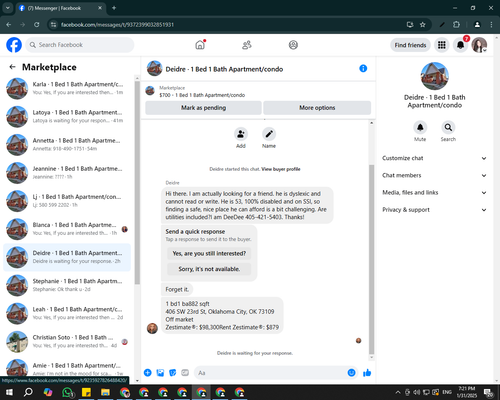Open View buyer profile link
The image size is (500, 400).
click(x=281, y=169)
